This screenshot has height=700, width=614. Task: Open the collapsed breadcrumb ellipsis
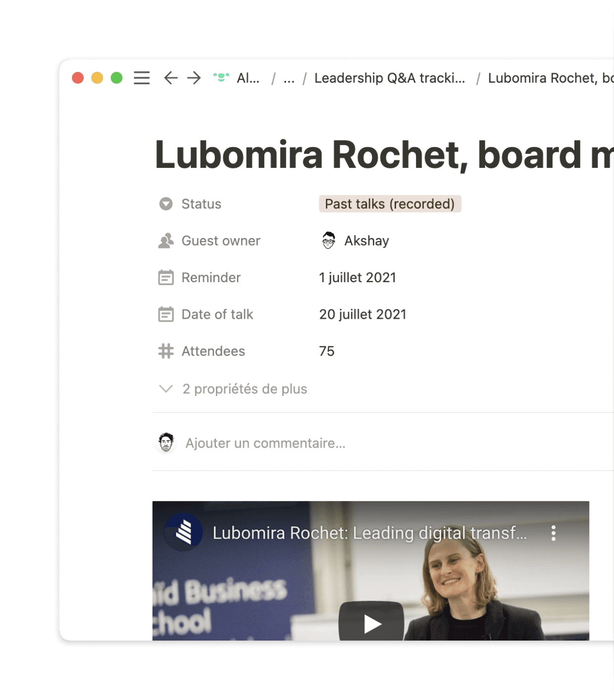289,78
